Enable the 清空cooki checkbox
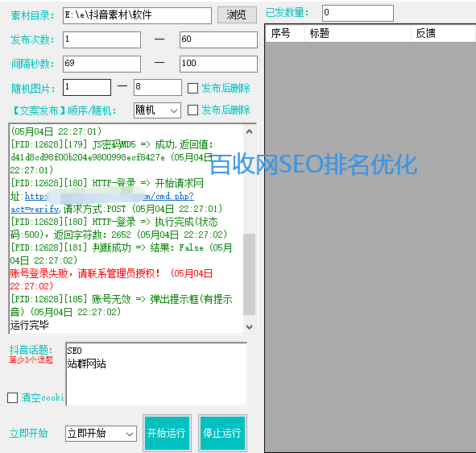This screenshot has width=476, height=453. [x=12, y=397]
